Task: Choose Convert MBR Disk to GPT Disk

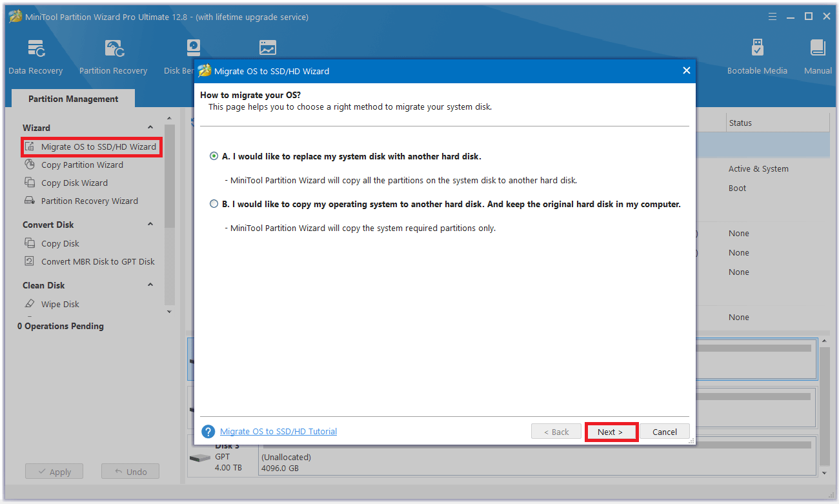Action: (x=98, y=261)
